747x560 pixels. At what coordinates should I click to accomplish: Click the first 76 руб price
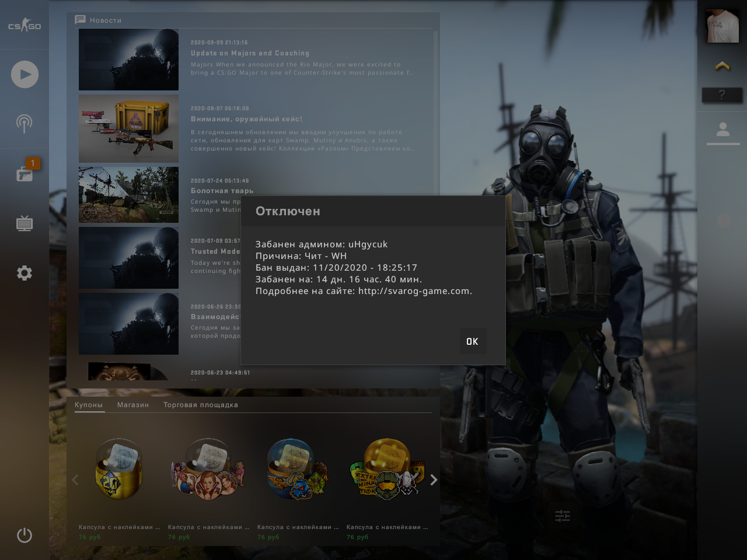[x=90, y=537]
